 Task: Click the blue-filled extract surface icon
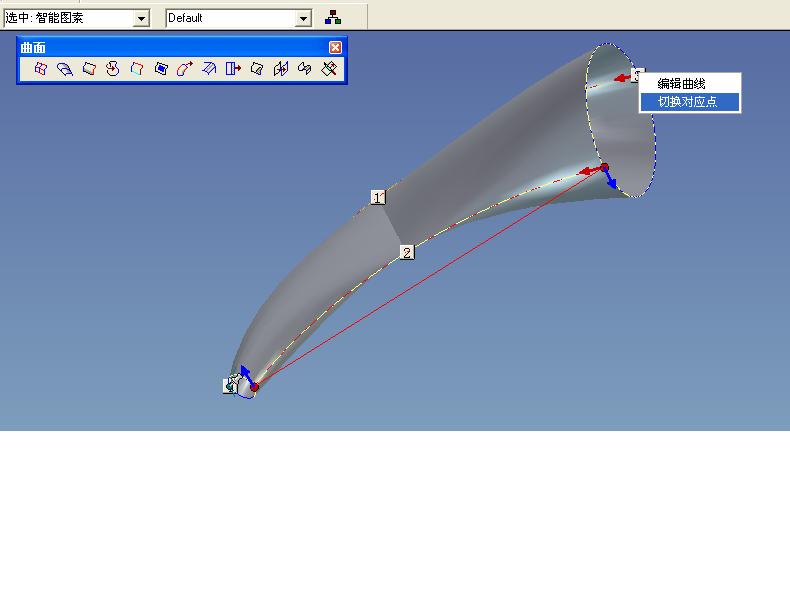pos(161,69)
